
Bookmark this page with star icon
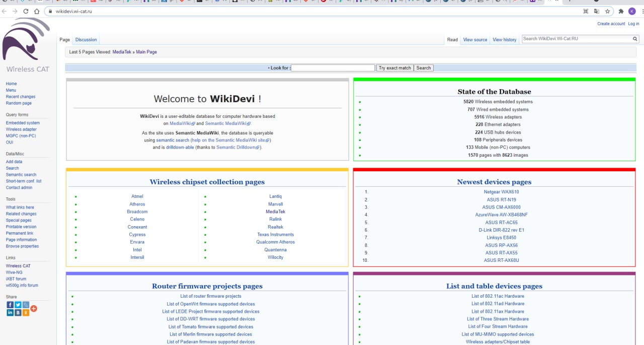pos(608,11)
